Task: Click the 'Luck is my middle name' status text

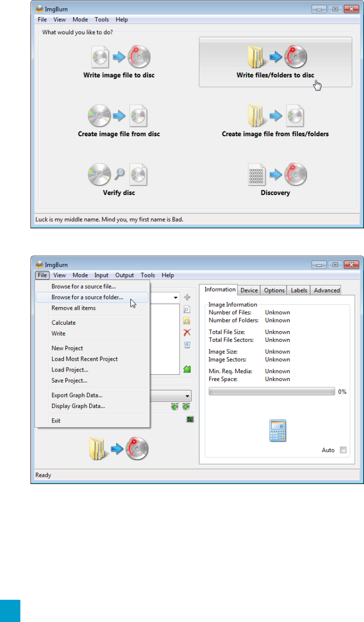Action: tap(109, 219)
